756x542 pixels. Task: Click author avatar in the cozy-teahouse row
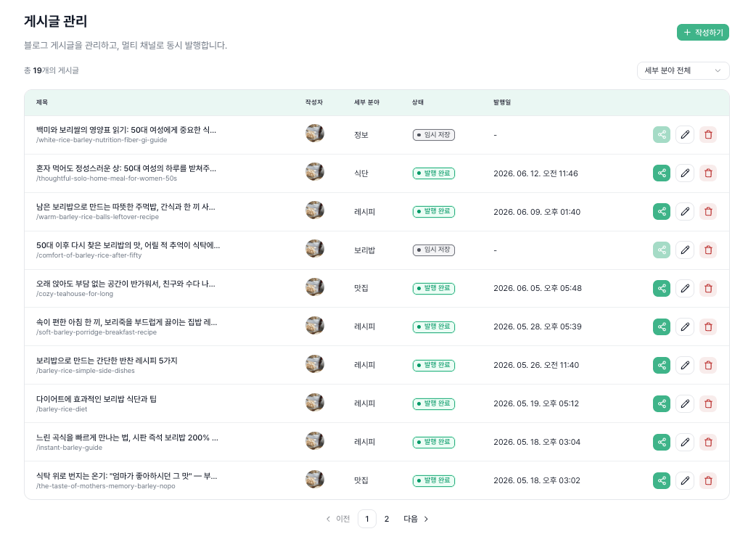pos(315,287)
